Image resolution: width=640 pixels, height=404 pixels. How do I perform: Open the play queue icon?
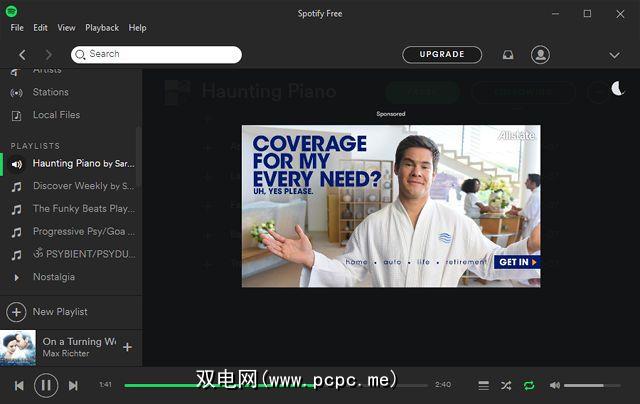click(484, 386)
